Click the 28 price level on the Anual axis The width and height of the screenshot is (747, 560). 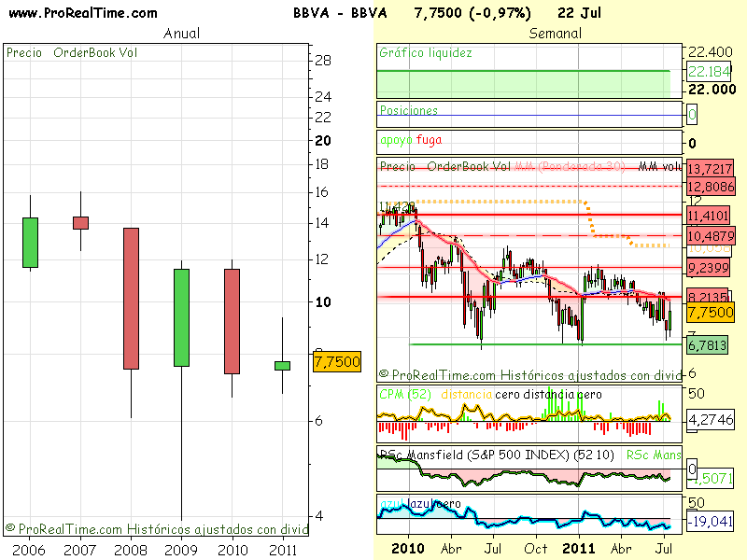click(323, 61)
